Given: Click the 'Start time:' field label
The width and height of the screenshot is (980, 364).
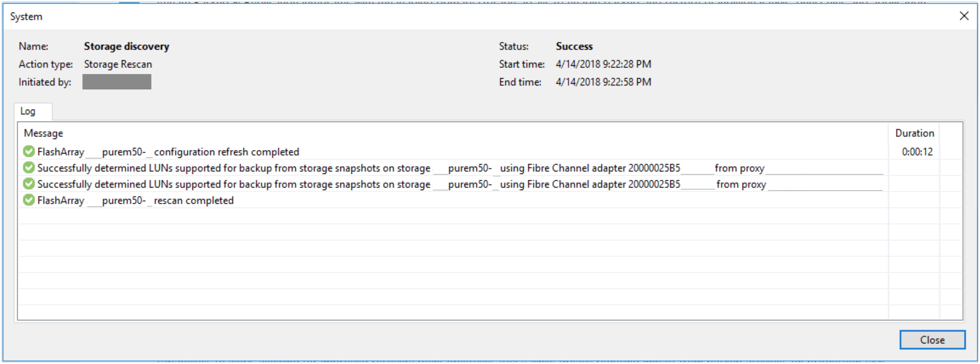Looking at the screenshot, I should coord(522,64).
